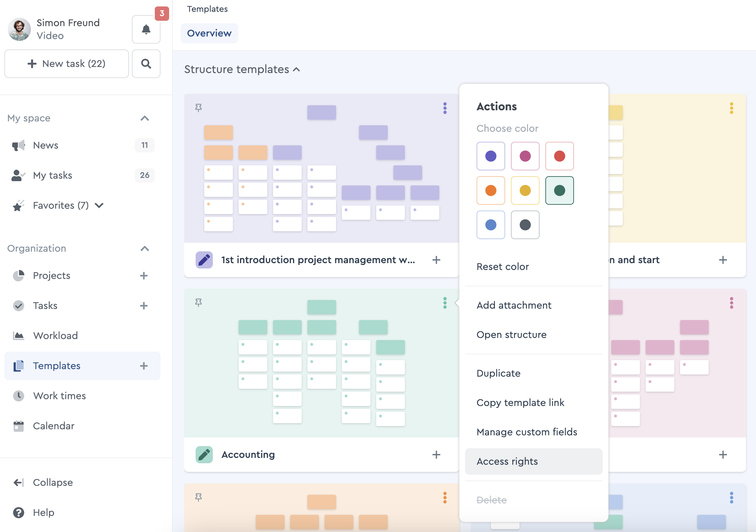The image size is (756, 532).
Task: Click the purple pencil icon for 1st introduction
Action: 204,260
